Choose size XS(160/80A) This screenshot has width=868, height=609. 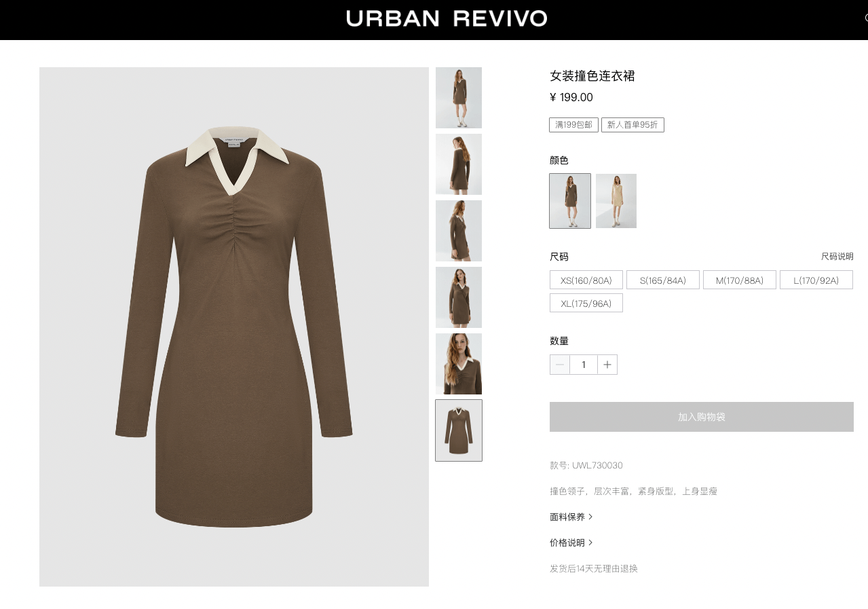click(586, 280)
